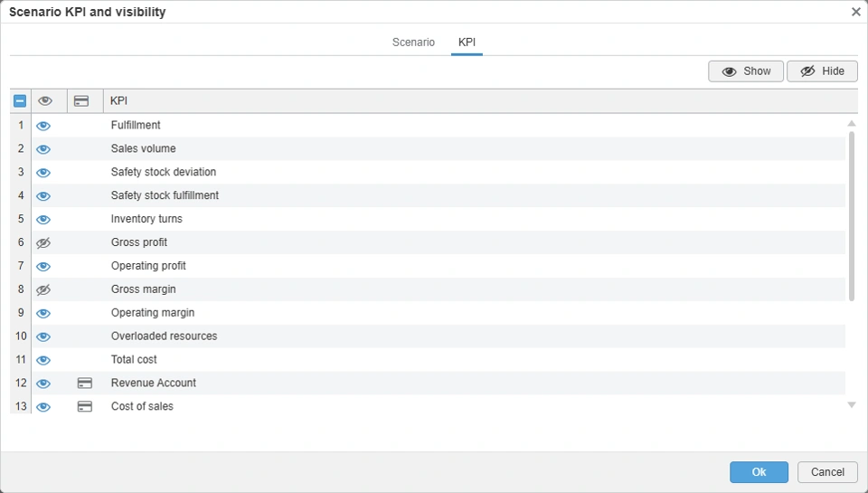868x493 pixels.
Task: Select the Gross margin text
Action: pos(144,289)
